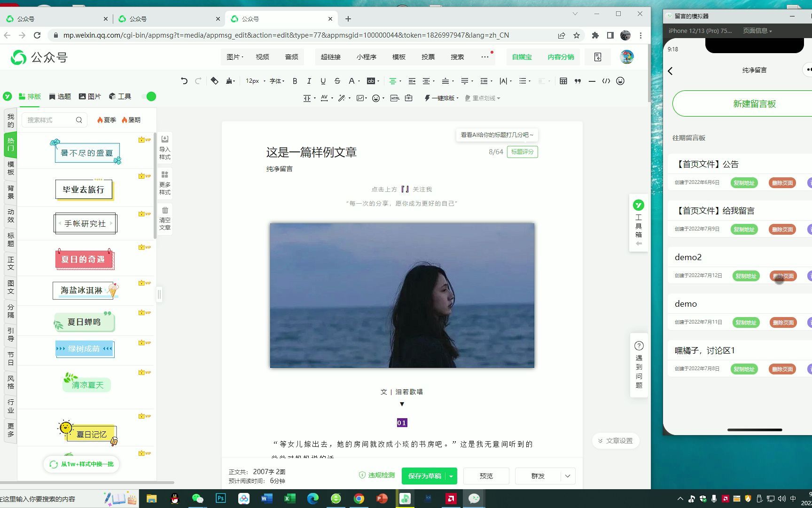
Task: Open the 页面信息 dropdown in simulator
Action: pyautogui.click(x=757, y=31)
